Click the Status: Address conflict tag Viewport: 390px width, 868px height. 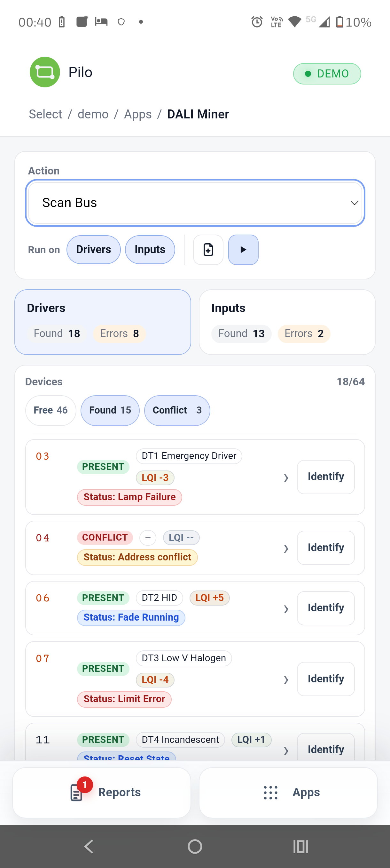[137, 557]
